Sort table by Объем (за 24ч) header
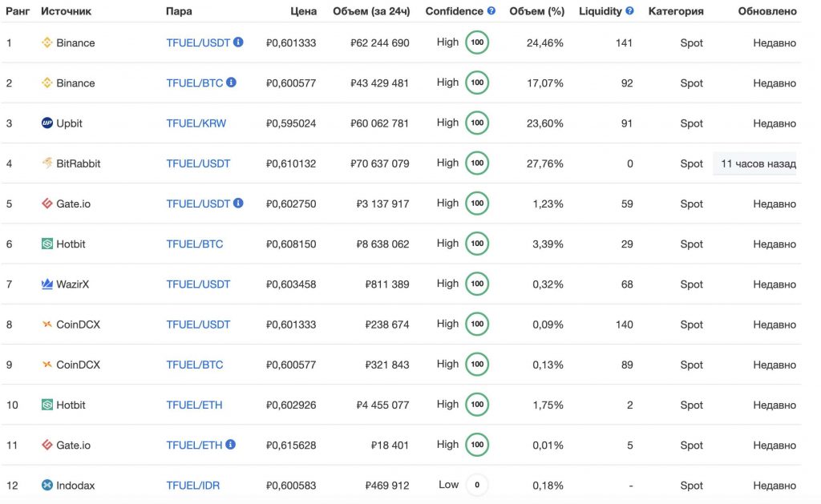The height and width of the screenshot is (504, 821). click(x=370, y=12)
